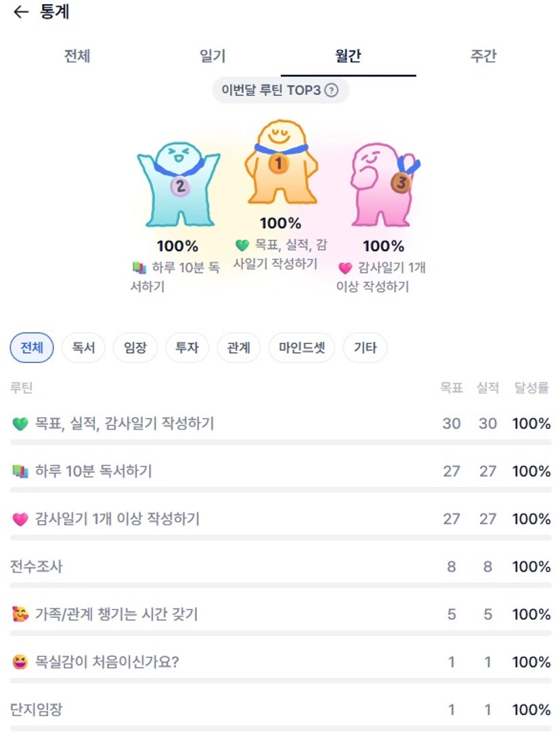
Task: Click the help icon beside 이번달 루틴 TOP3
Action: tap(331, 90)
